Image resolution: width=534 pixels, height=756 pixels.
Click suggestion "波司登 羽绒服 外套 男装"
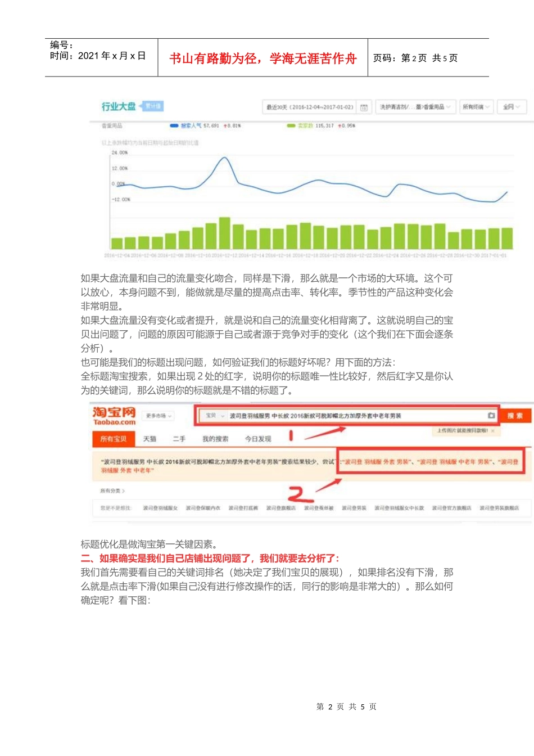coord(377,462)
